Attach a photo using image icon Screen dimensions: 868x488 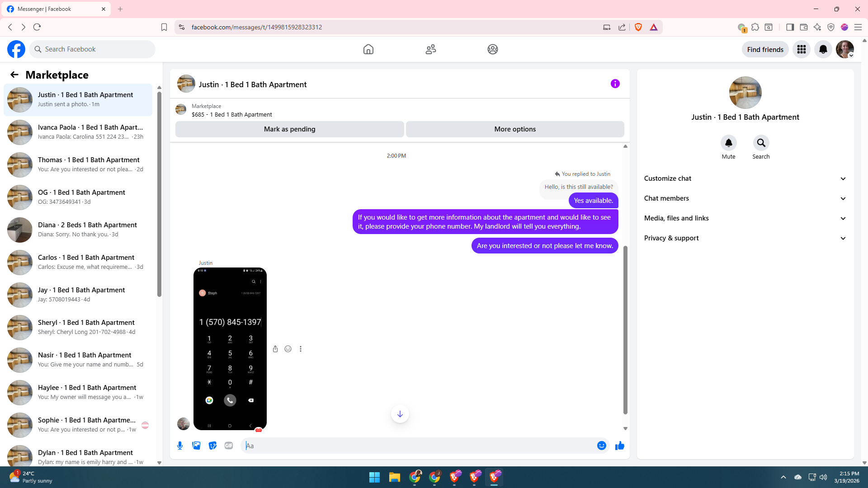[x=196, y=446]
